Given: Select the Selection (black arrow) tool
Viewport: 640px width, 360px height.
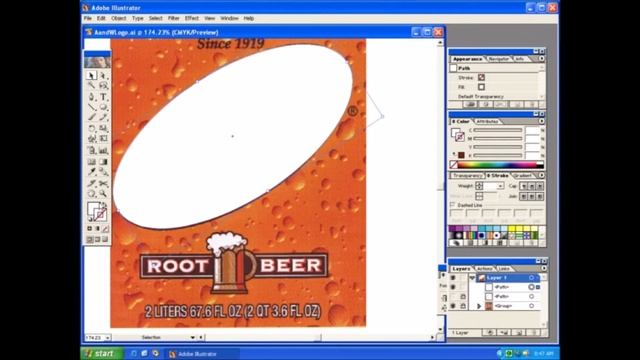Looking at the screenshot, I should [x=92, y=76].
